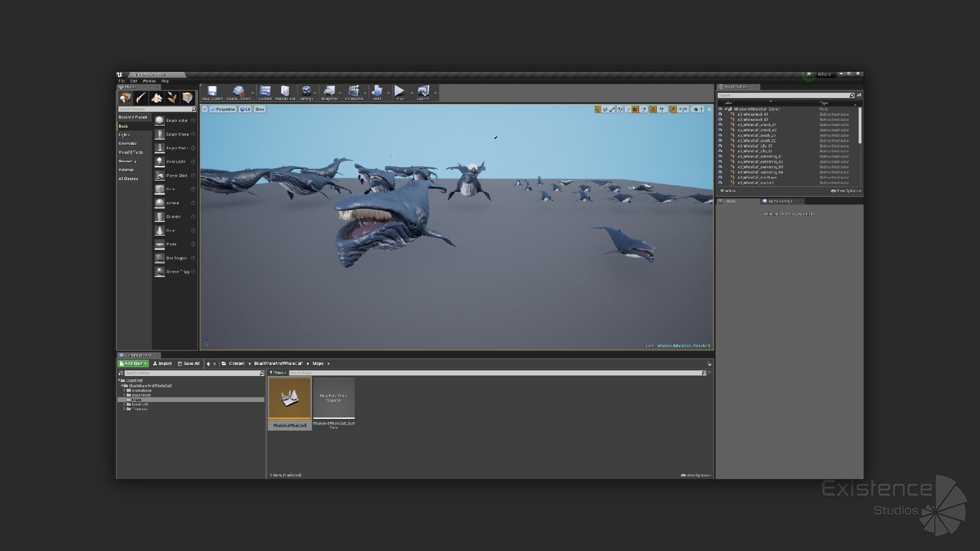This screenshot has width=980, height=551.
Task: Select the Visual Effects category
Action: (x=131, y=152)
